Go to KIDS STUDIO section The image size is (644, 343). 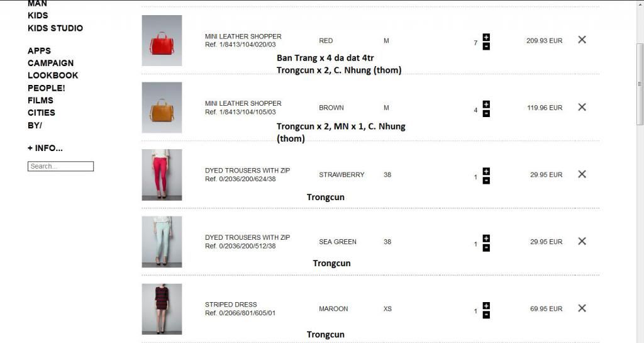pyautogui.click(x=55, y=28)
